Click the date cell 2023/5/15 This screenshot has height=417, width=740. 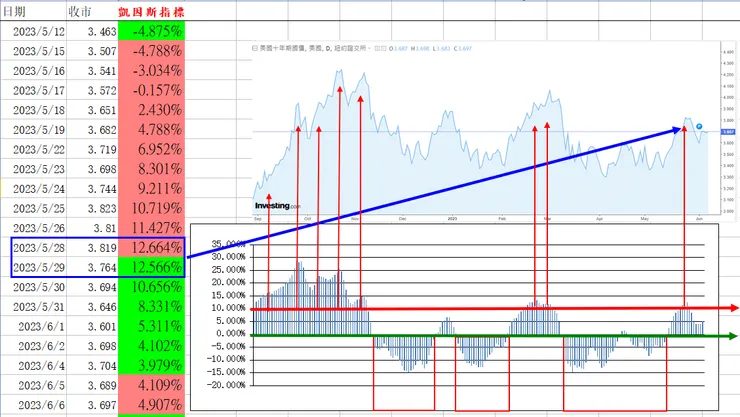pyautogui.click(x=33, y=51)
